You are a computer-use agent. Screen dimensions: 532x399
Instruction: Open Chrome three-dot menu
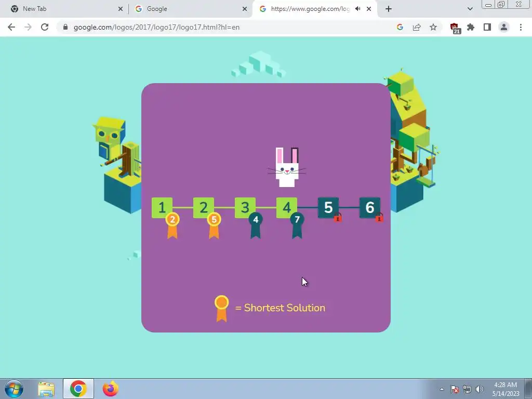click(x=521, y=27)
